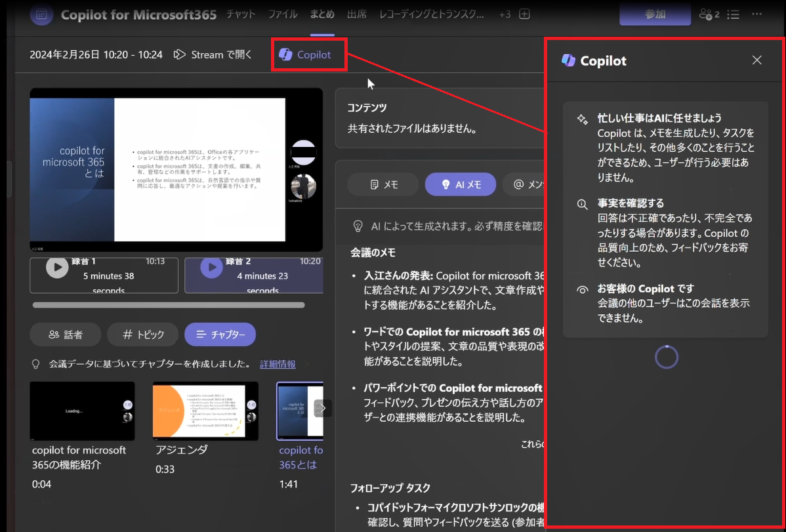Open the 詳細情報 link
This screenshot has height=532, width=786.
(277, 363)
